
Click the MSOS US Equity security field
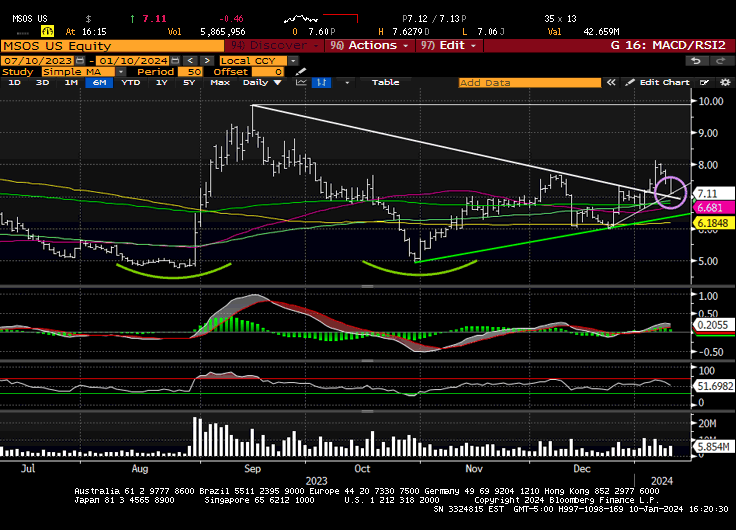113,46
